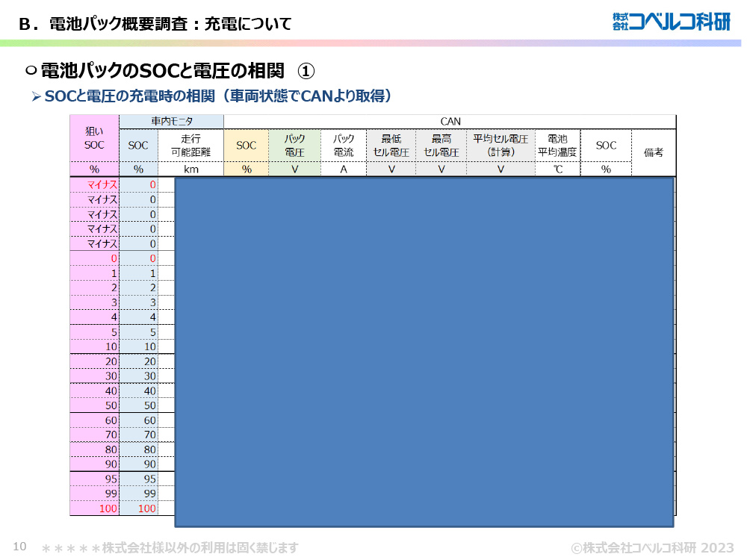Screen dimensions: 747x560
Task: Click the ℃ unit cell
Action: (557, 169)
